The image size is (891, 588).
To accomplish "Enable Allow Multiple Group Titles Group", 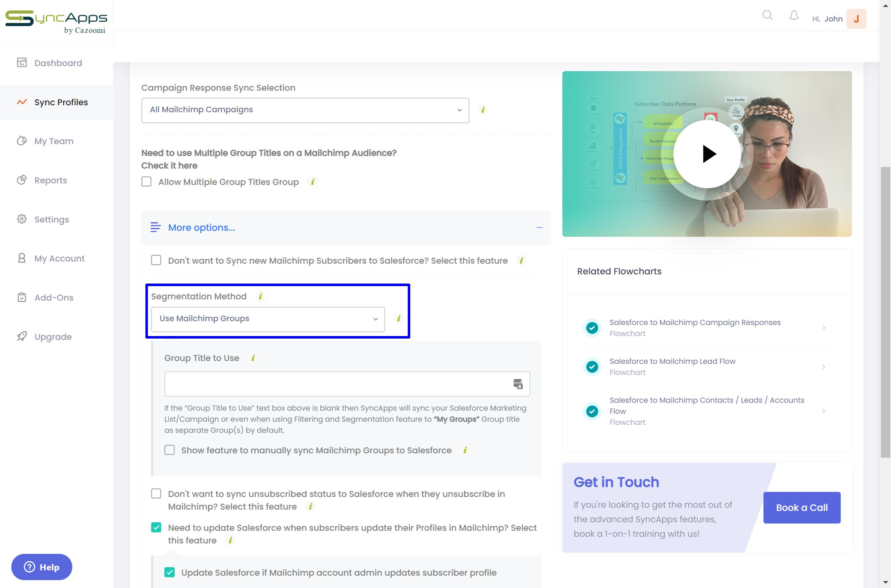I will (x=147, y=182).
